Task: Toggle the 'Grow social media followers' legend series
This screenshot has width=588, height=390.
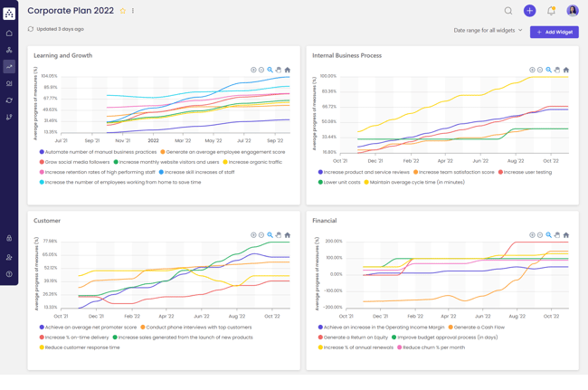Action: point(77,162)
